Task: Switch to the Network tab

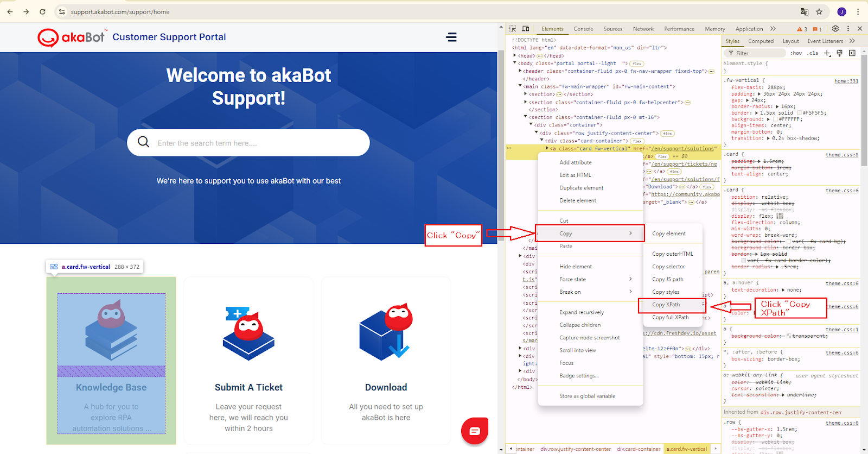Action: (x=643, y=29)
